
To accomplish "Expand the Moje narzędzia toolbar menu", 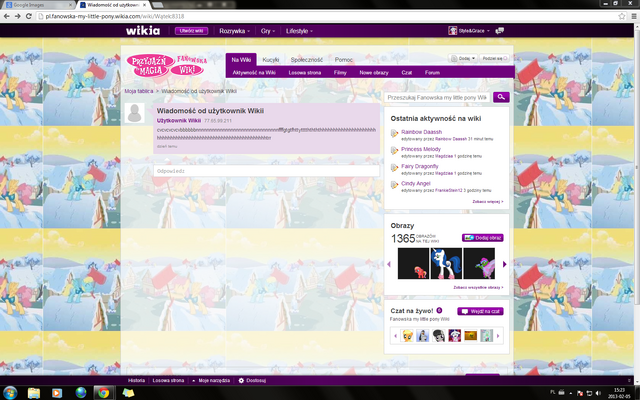I will (x=211, y=380).
